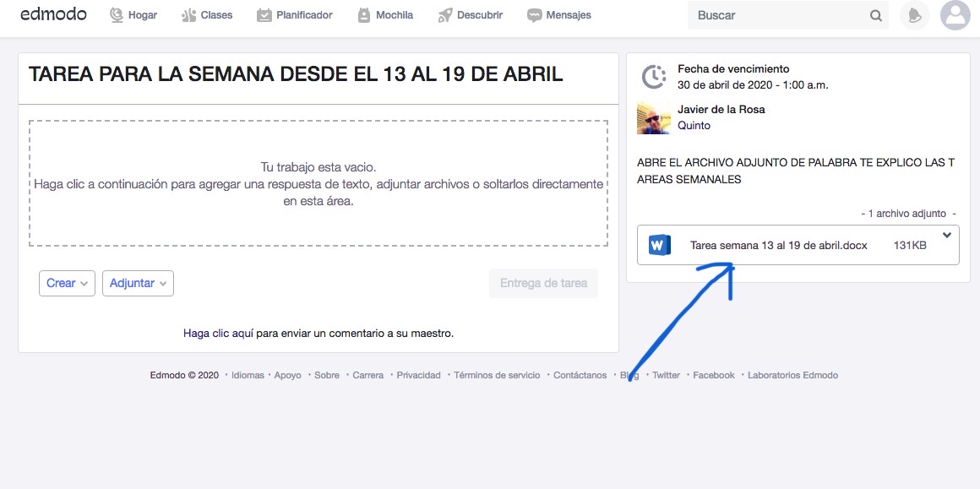Expand the Adjuntar dropdown

(x=138, y=283)
